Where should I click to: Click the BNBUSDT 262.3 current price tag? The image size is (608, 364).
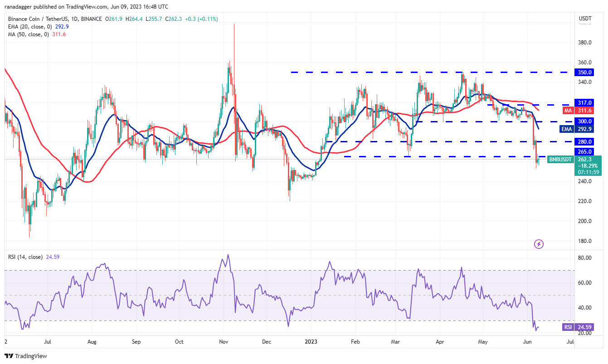(574, 160)
